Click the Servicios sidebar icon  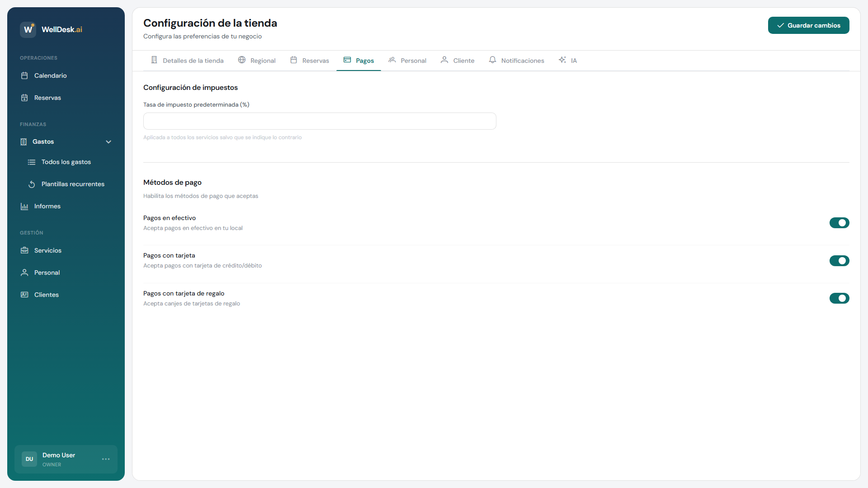24,250
